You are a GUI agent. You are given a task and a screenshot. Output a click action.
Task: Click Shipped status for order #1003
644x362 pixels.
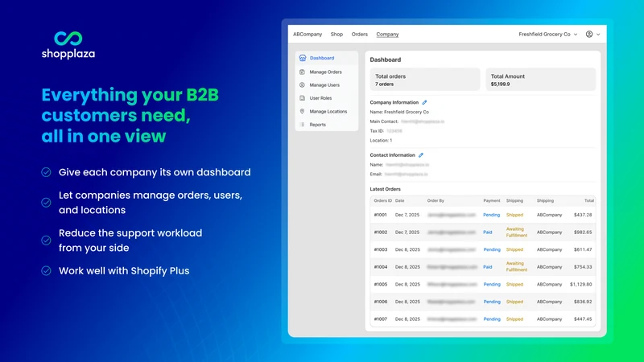point(514,249)
